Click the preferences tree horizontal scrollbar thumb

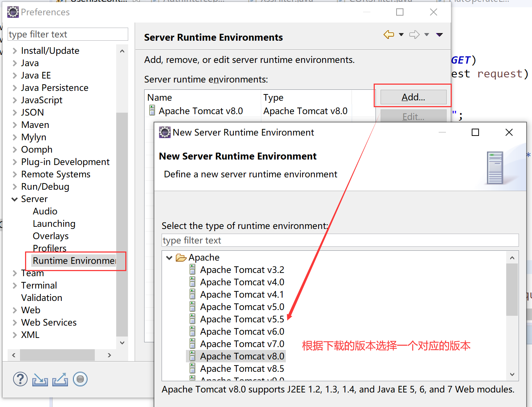coord(57,355)
